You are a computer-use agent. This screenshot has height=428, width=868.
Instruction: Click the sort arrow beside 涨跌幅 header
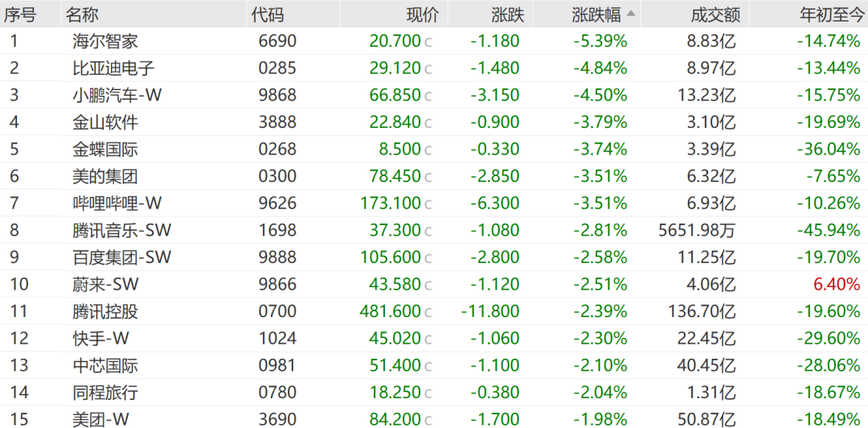tap(631, 14)
